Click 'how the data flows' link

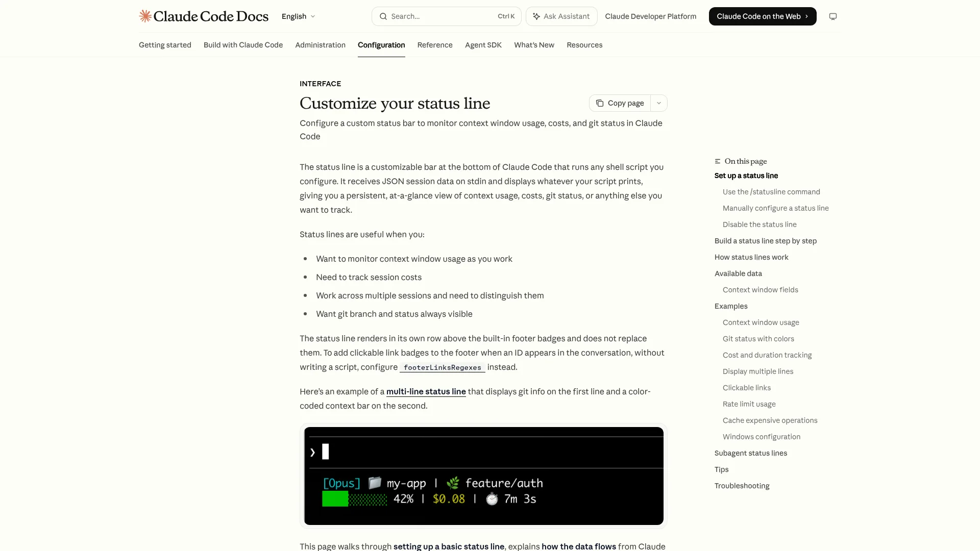pyautogui.click(x=578, y=546)
